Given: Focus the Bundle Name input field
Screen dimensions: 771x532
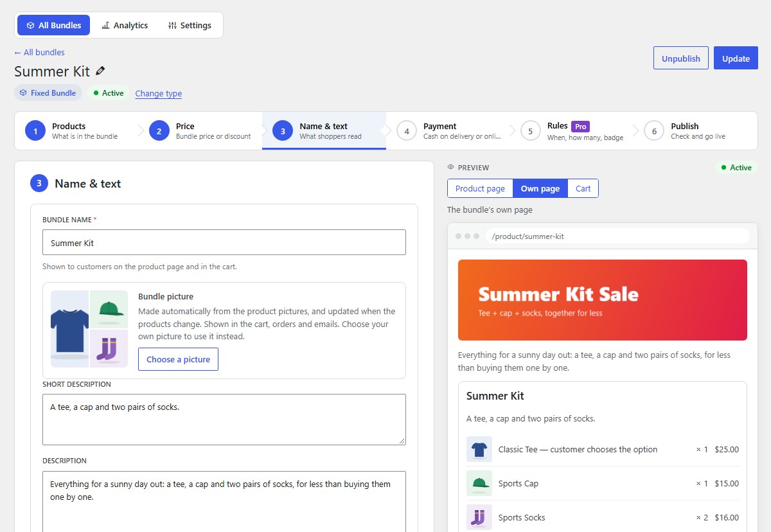Looking at the screenshot, I should click(x=224, y=242).
